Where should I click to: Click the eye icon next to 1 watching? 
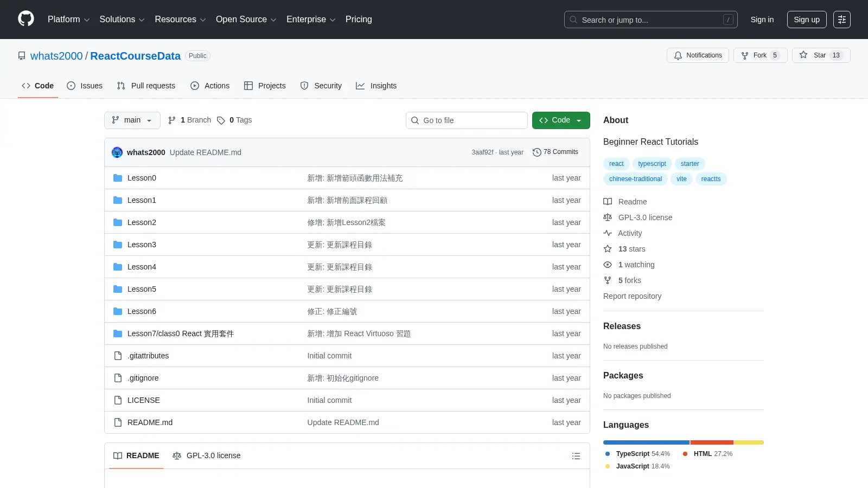[x=608, y=265]
